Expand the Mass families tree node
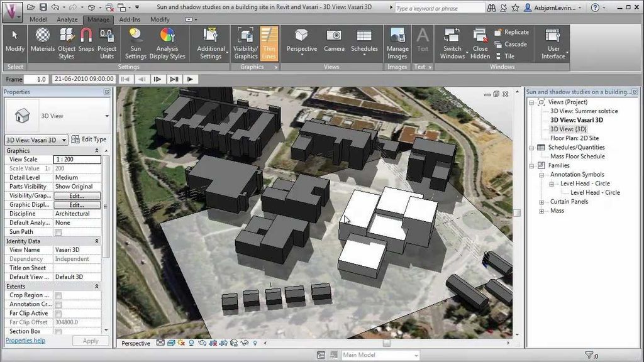Viewport: 644px width, 362px height. (x=541, y=211)
